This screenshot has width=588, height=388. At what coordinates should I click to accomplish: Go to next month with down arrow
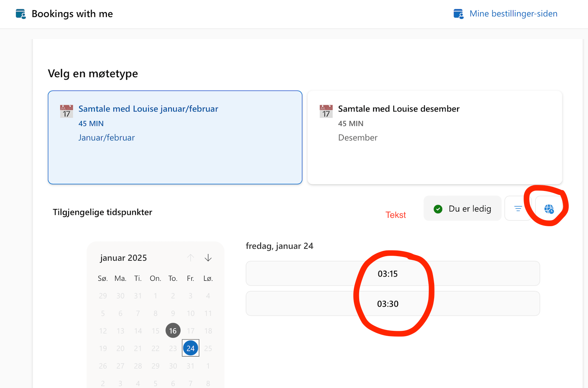(208, 258)
